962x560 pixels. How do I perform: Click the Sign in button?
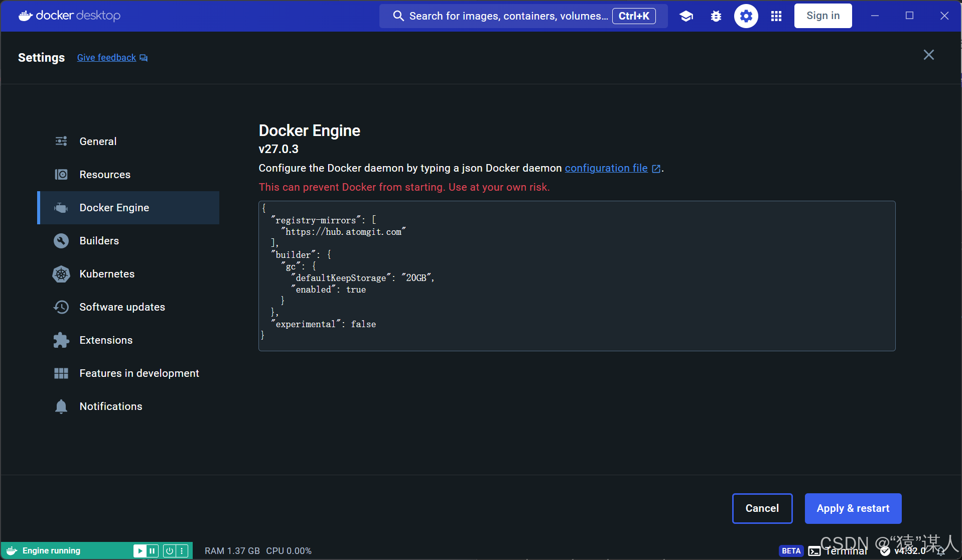pyautogui.click(x=823, y=16)
